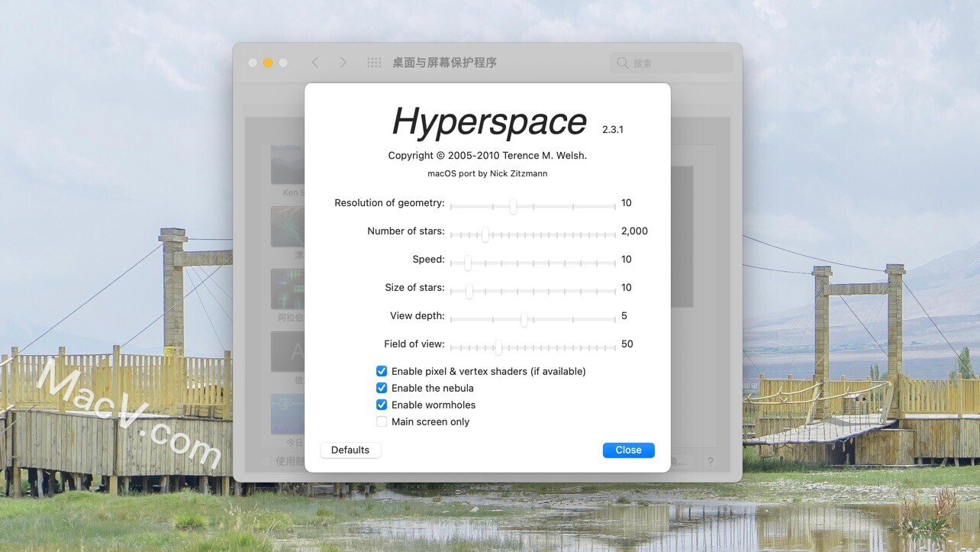Viewport: 980px width, 552px height.
Task: Minimize the preferences window (yellow button)
Action: pyautogui.click(x=268, y=63)
